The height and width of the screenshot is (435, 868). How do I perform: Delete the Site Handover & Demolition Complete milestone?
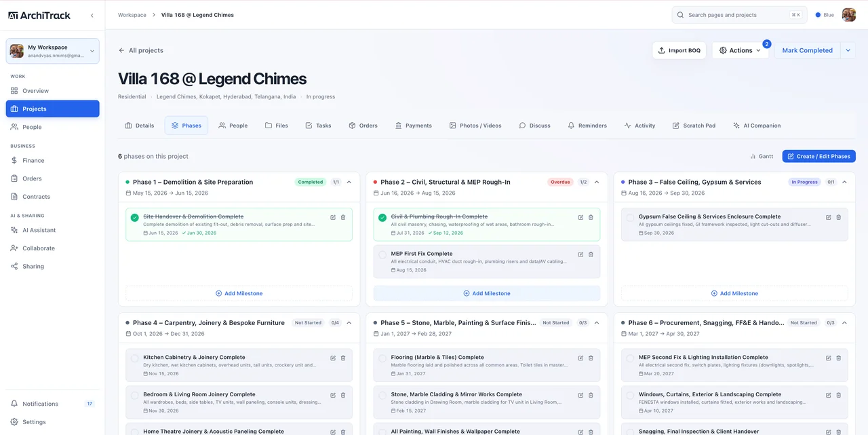(343, 217)
